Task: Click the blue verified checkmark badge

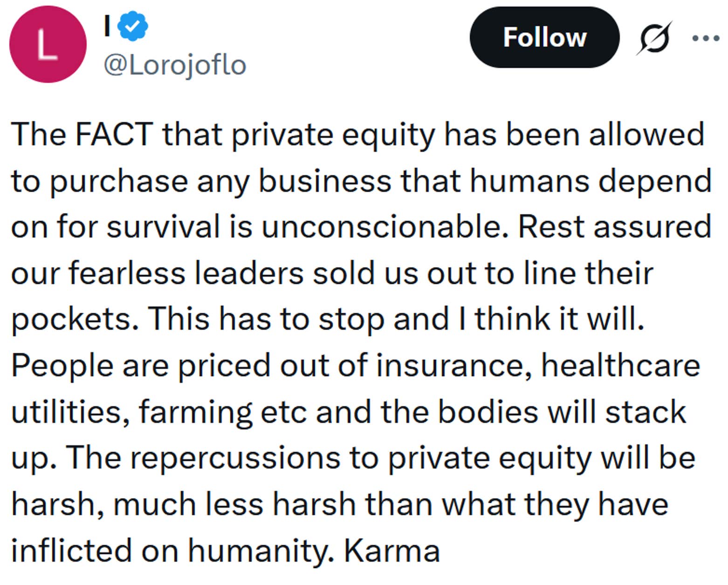Action: click(x=133, y=26)
